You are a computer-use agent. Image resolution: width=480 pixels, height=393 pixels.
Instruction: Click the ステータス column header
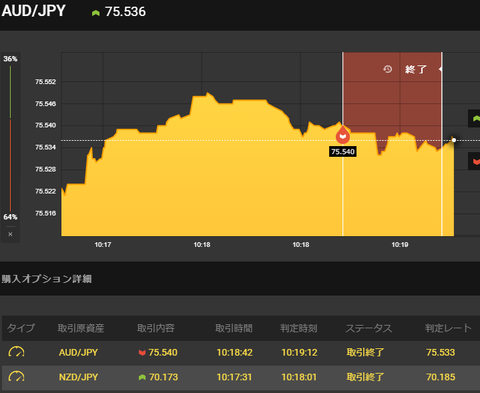(369, 328)
